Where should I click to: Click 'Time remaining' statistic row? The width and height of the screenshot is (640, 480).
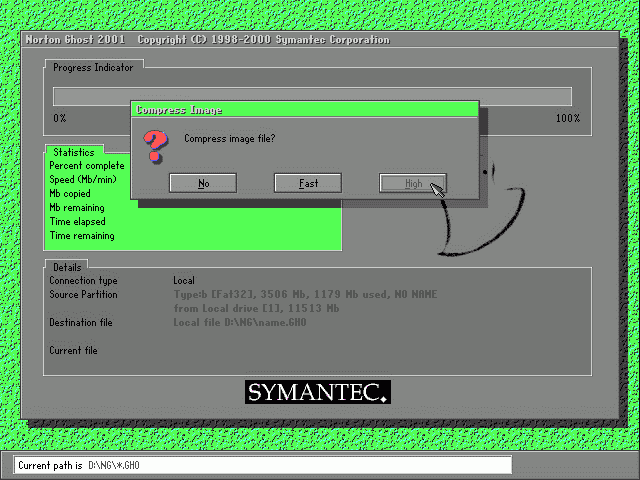82,236
